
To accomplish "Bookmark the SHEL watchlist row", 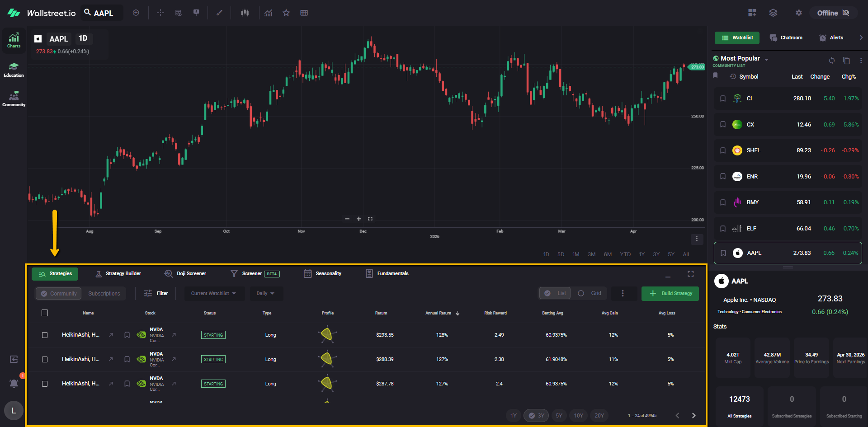I will [723, 150].
